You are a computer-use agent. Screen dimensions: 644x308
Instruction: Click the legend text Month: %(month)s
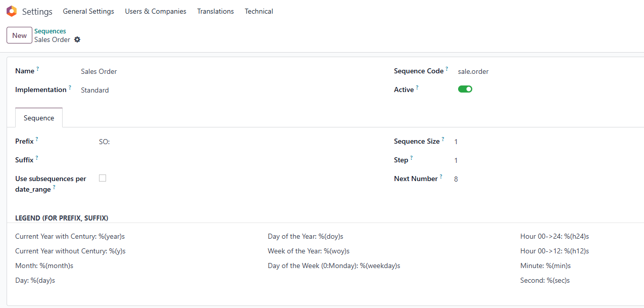44,266
